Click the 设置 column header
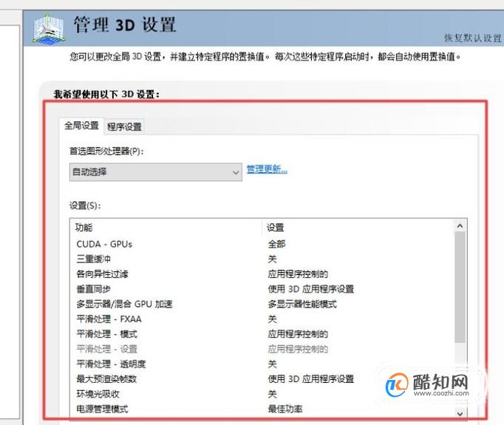This screenshot has width=504, height=425. click(358, 228)
